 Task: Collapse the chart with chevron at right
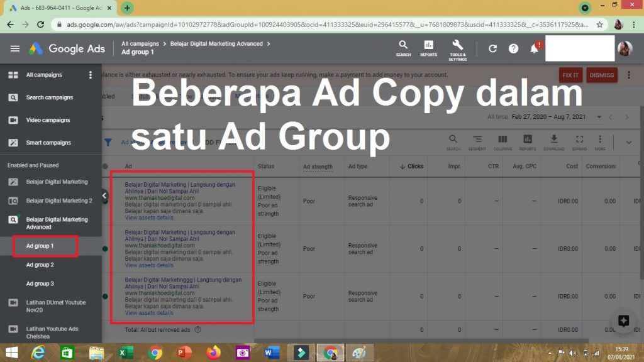point(628,142)
